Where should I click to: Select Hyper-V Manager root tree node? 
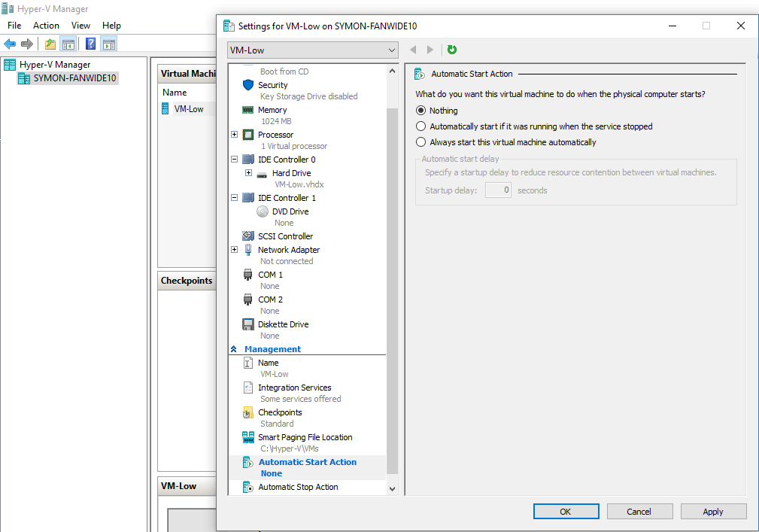[x=55, y=65]
